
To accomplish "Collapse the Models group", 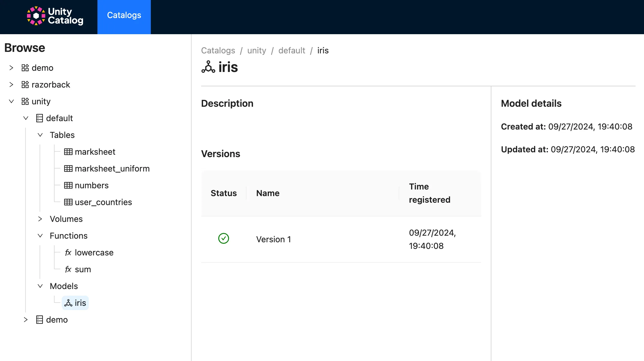I will click(40, 286).
